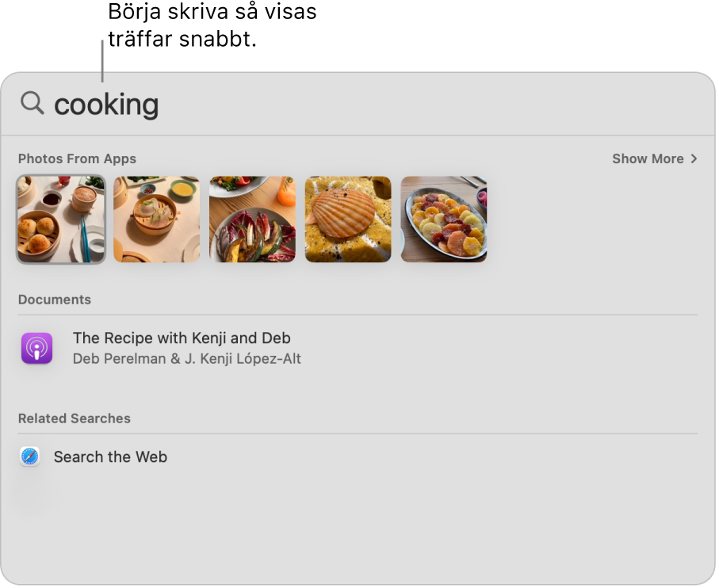
Task: Click the magnifying glass search icon
Action: (32, 103)
